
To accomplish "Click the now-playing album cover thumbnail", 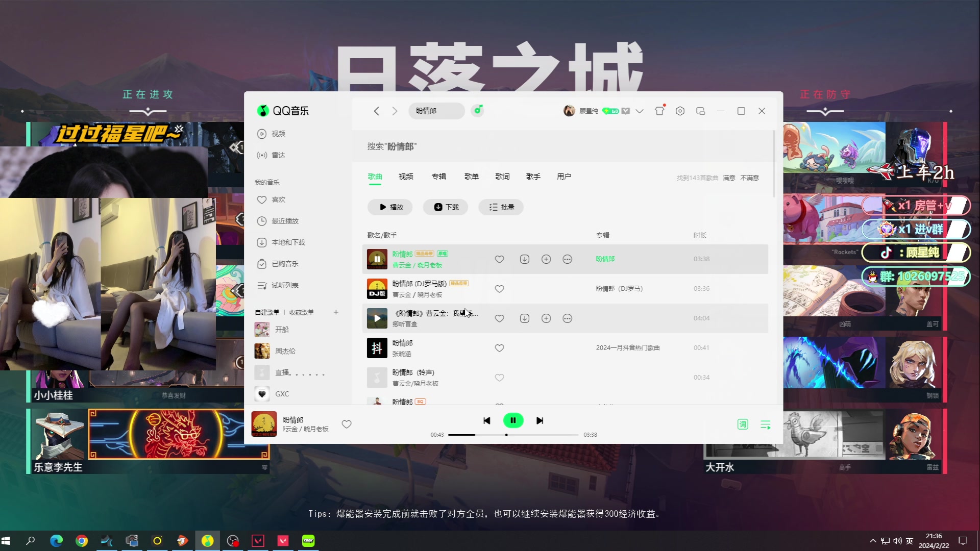I will point(264,424).
